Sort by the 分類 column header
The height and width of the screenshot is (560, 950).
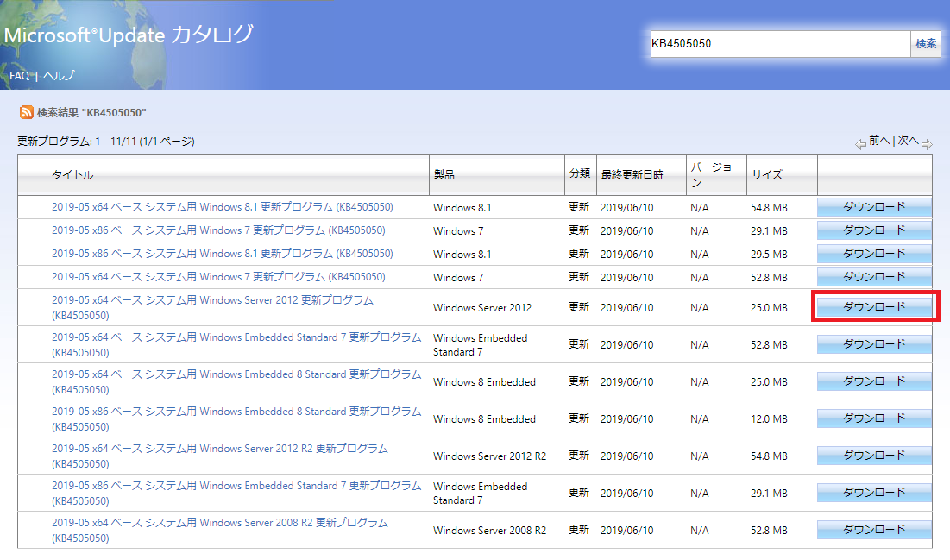580,173
